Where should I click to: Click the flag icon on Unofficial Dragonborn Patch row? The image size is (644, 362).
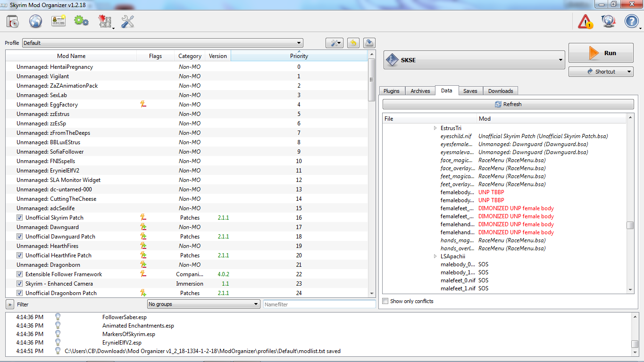click(143, 293)
